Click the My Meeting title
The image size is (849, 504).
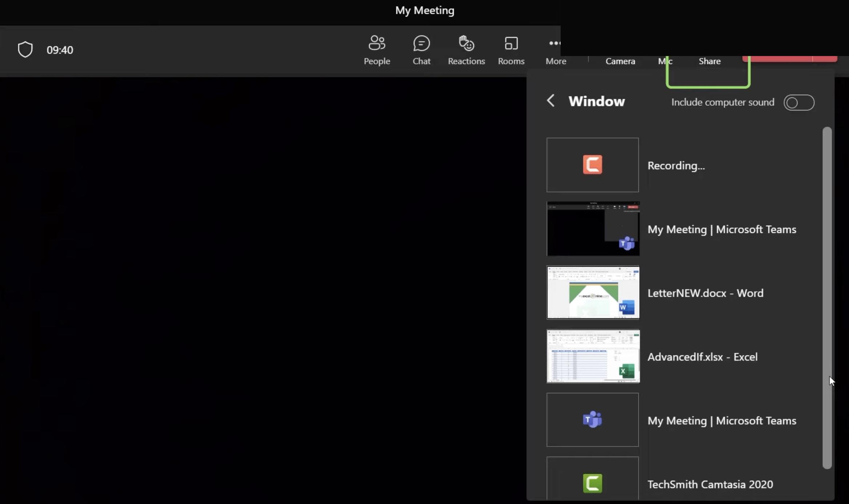coord(425,11)
